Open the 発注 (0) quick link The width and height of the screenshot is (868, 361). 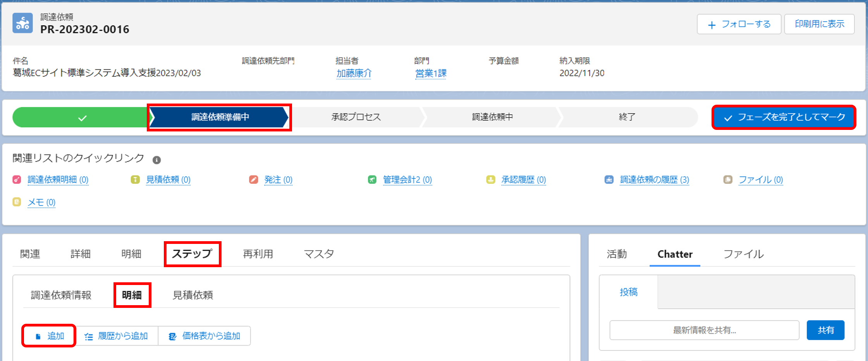coord(278,180)
